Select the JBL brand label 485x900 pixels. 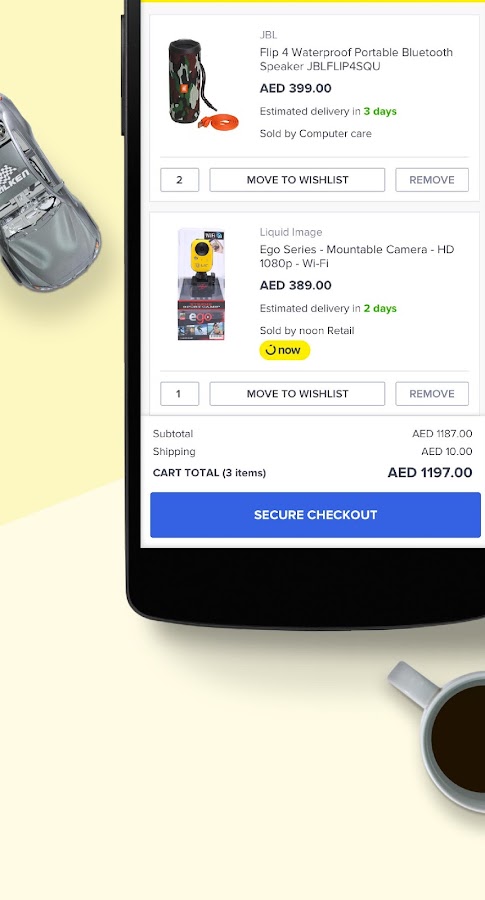coord(268,35)
